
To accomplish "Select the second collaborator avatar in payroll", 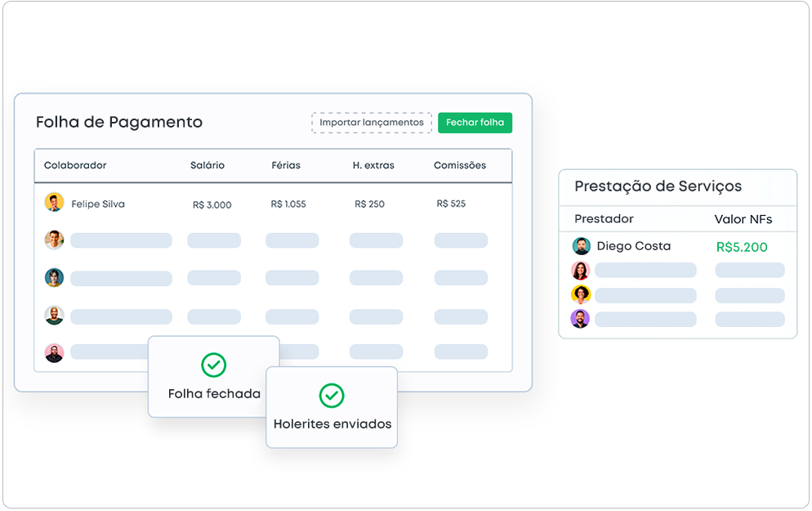I will (x=54, y=240).
